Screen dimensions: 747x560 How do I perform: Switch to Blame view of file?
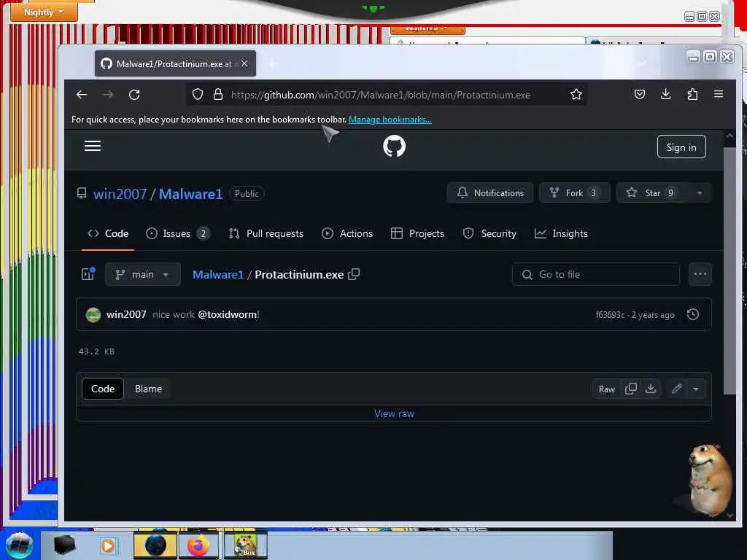click(x=148, y=389)
